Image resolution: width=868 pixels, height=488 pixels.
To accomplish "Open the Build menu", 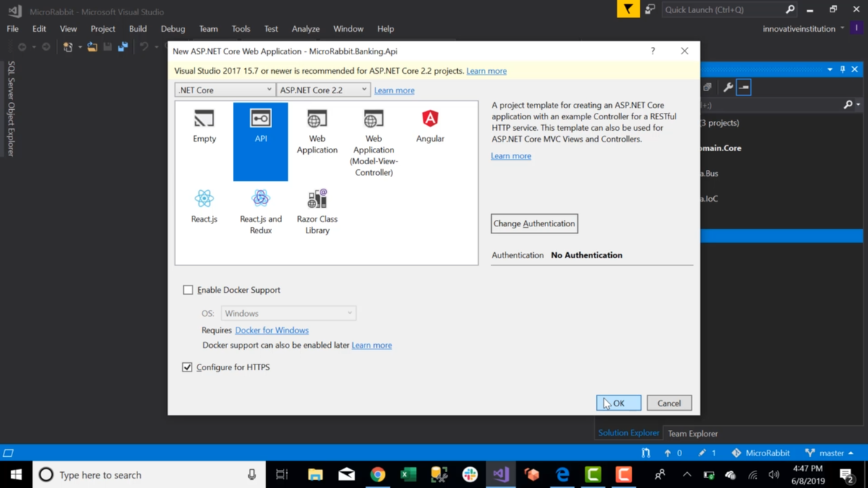I will 137,29.
